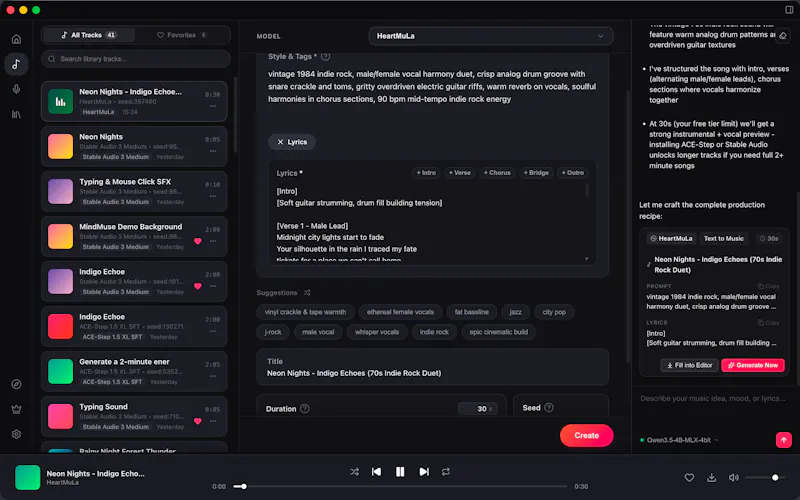800x500 pixels.
Task: Adjust the volume slider handle
Action: pyautogui.click(x=775, y=478)
